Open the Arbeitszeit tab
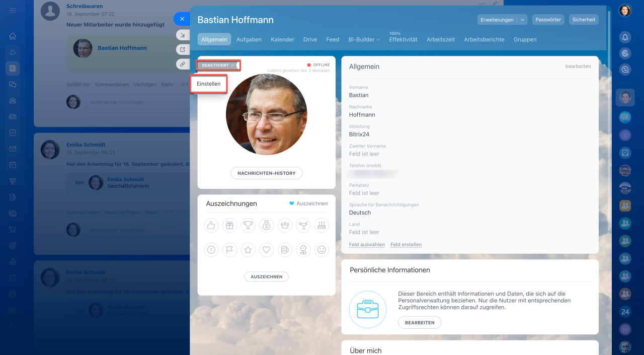 tap(441, 39)
